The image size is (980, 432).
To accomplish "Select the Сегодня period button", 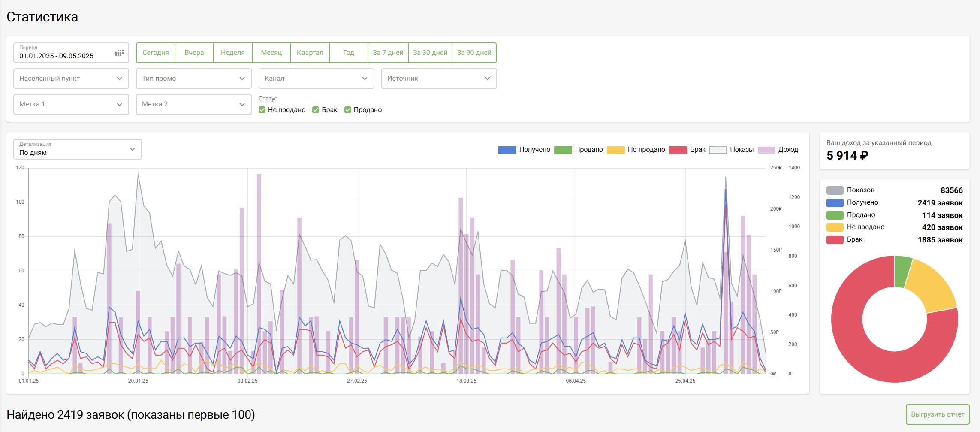I will click(156, 53).
